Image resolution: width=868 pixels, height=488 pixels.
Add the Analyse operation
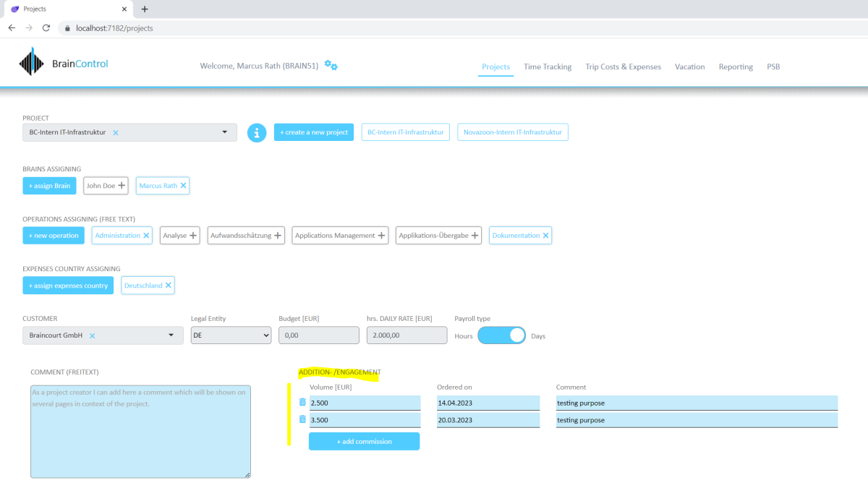click(x=193, y=236)
